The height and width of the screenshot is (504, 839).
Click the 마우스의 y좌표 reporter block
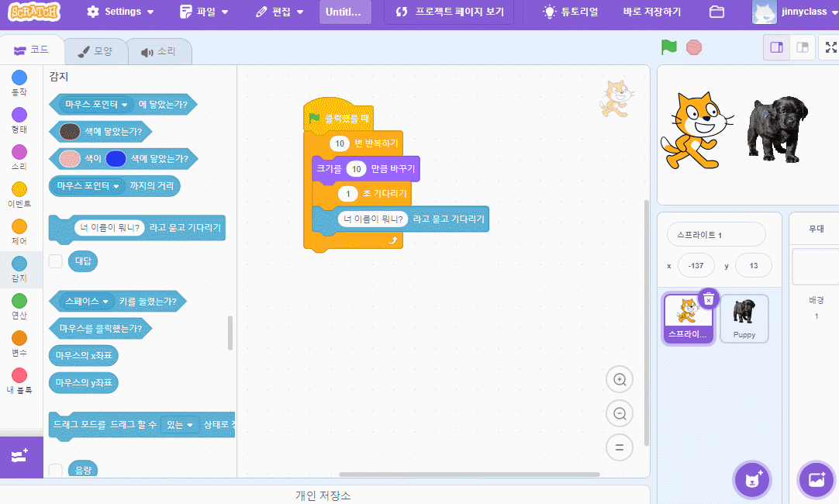(x=84, y=382)
